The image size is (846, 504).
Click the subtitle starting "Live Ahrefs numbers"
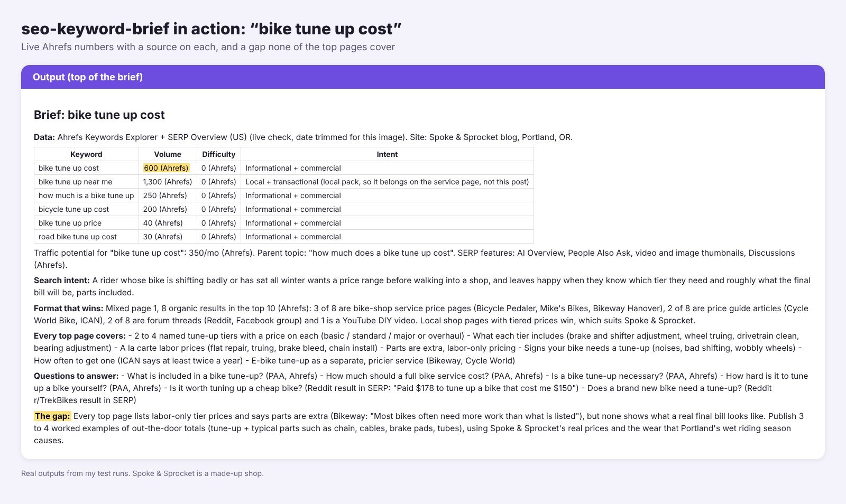click(208, 47)
